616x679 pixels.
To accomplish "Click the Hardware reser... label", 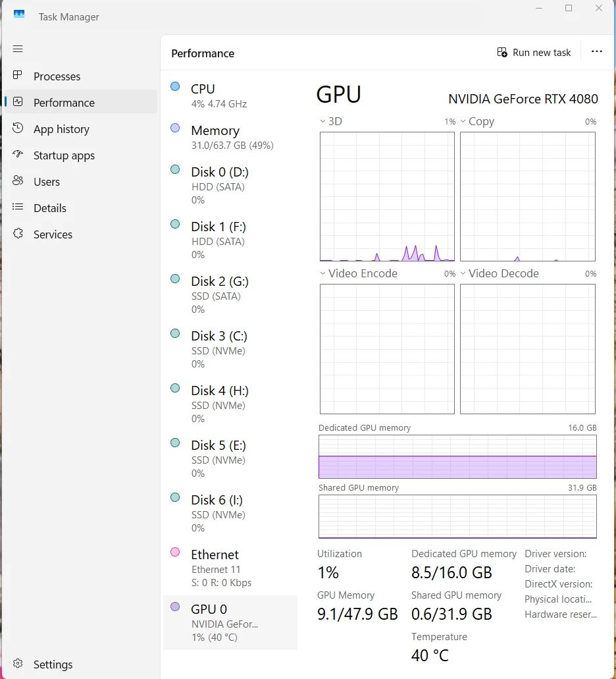I will (x=561, y=614).
